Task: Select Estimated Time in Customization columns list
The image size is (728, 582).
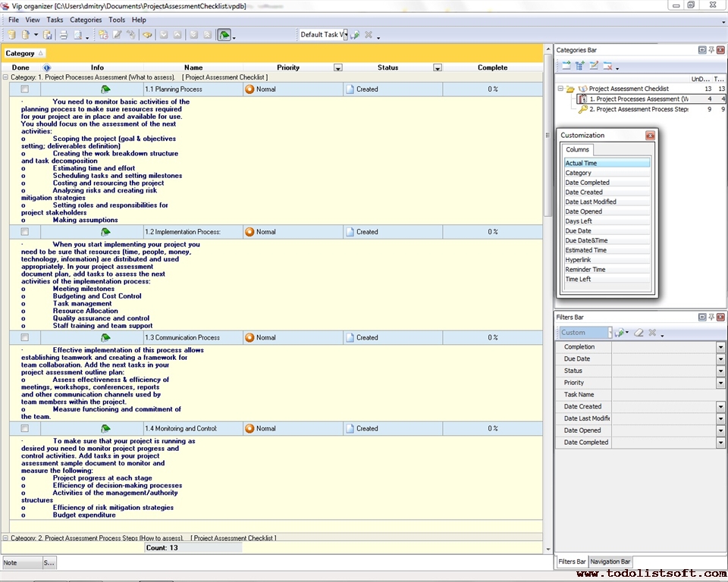Action: pos(585,250)
